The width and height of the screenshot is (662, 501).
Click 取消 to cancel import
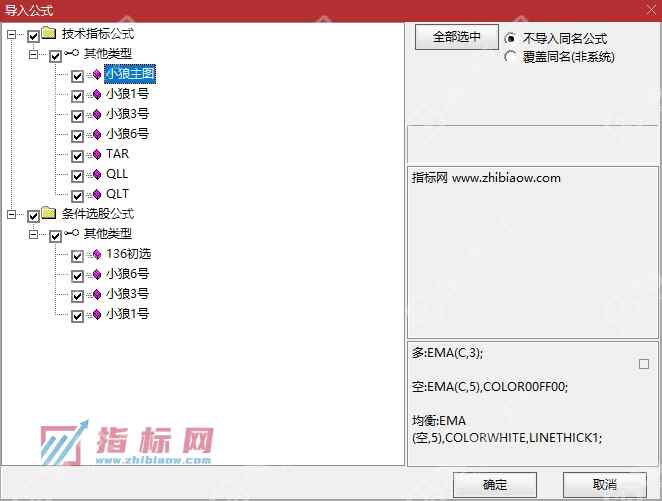click(x=605, y=485)
